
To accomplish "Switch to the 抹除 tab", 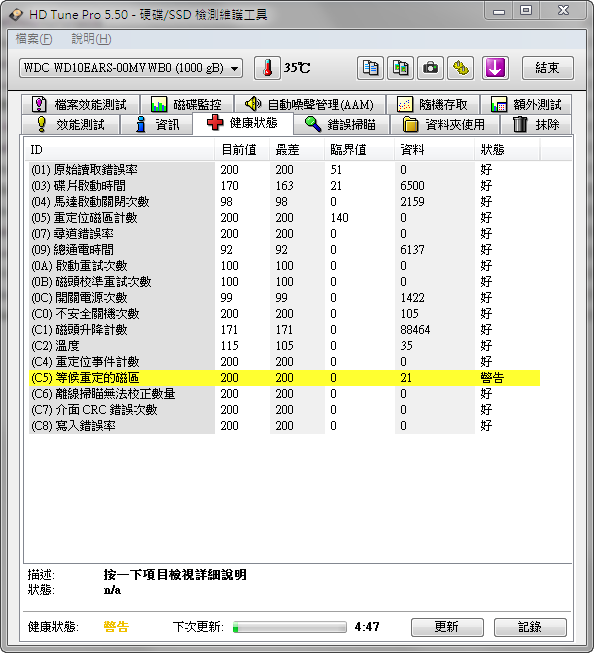I will [535, 124].
